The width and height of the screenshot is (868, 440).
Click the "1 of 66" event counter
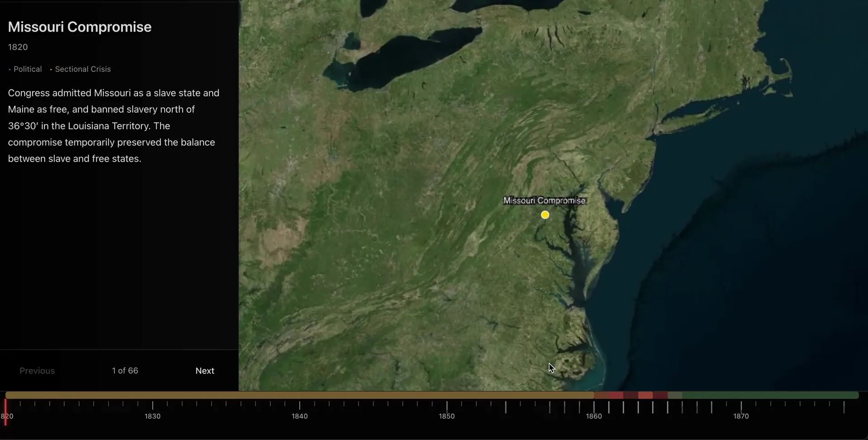125,371
